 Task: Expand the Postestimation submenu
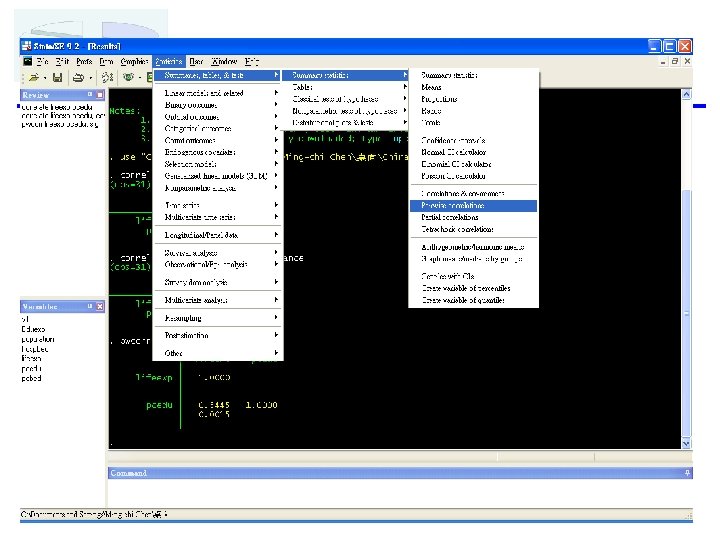tap(218, 335)
